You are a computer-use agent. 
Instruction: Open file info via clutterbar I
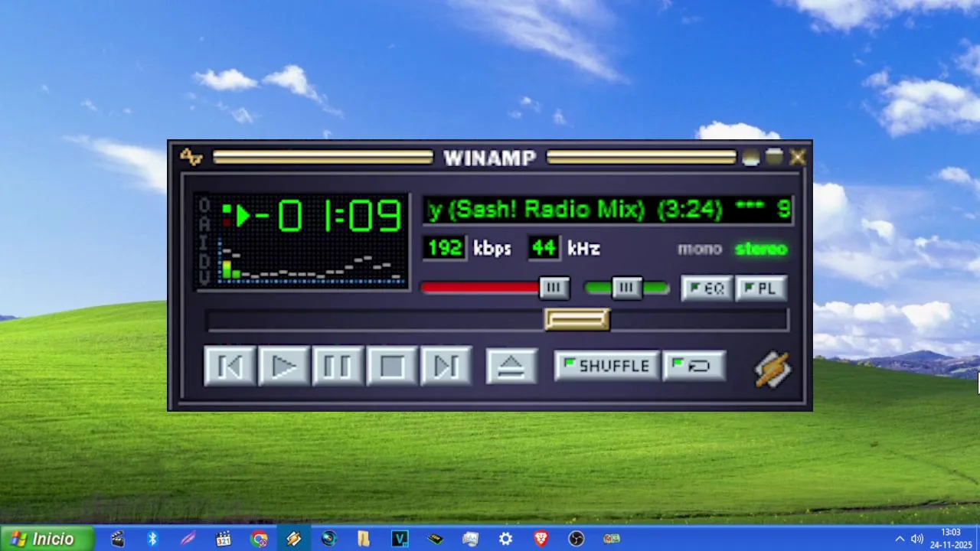204,241
